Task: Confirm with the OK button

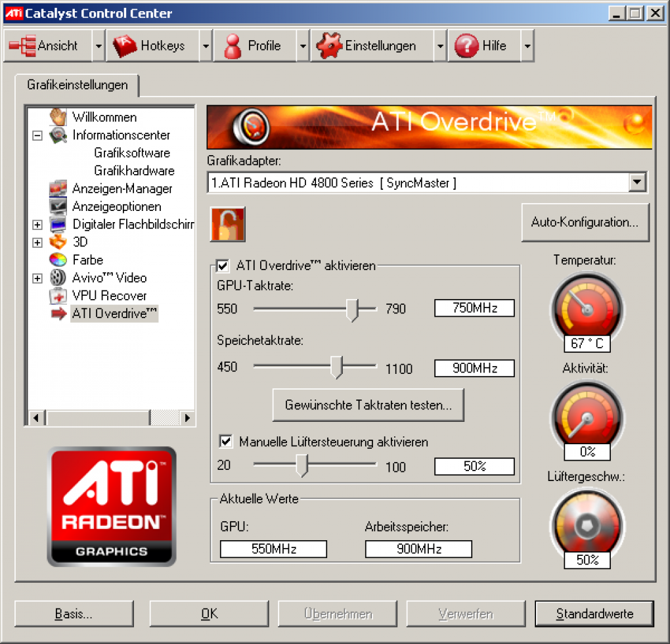Action: [x=210, y=614]
